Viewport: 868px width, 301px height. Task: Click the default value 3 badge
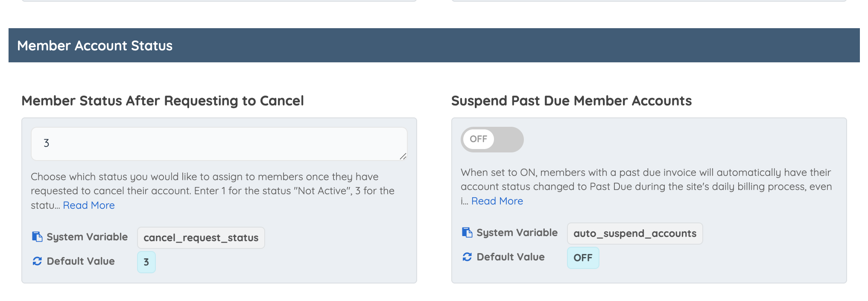pos(146,262)
